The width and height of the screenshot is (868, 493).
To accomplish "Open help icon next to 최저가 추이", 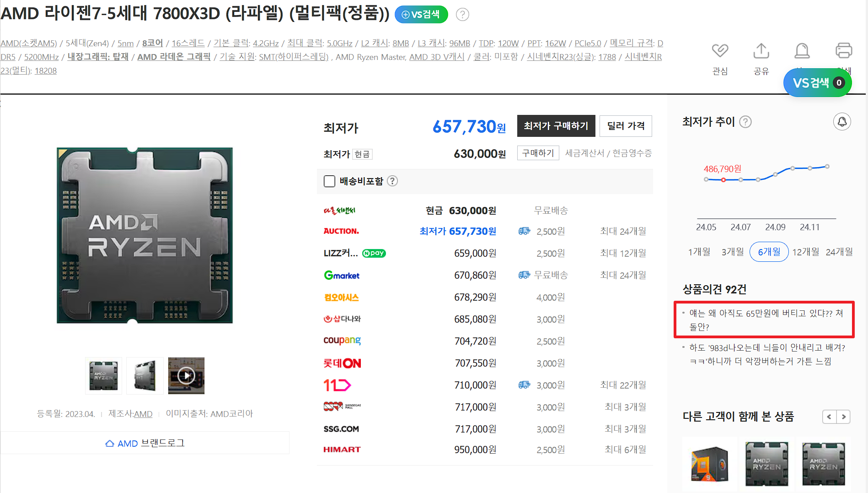I will coord(745,122).
